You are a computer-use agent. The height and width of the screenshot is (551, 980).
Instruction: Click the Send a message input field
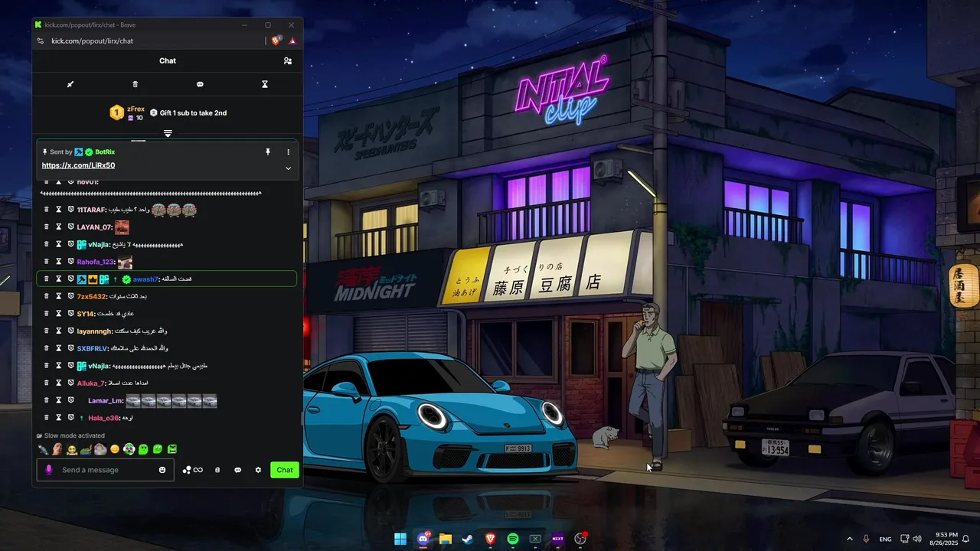(x=107, y=470)
